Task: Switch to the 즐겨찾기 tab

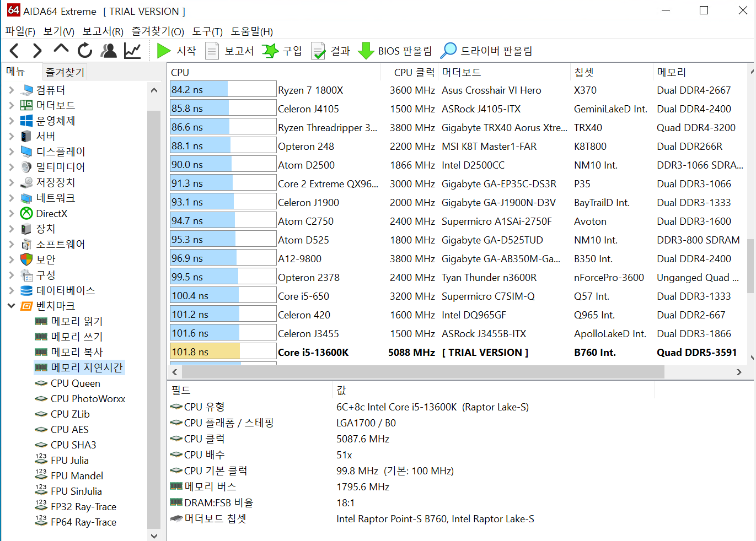Action: point(65,72)
